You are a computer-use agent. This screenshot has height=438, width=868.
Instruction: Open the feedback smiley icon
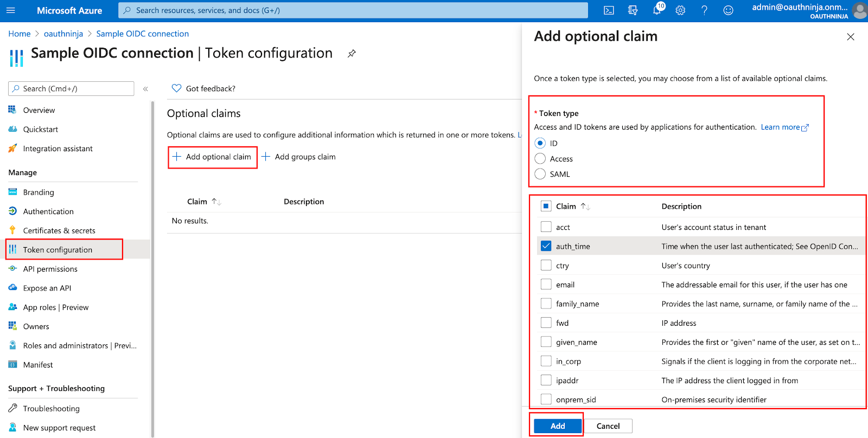[728, 10]
